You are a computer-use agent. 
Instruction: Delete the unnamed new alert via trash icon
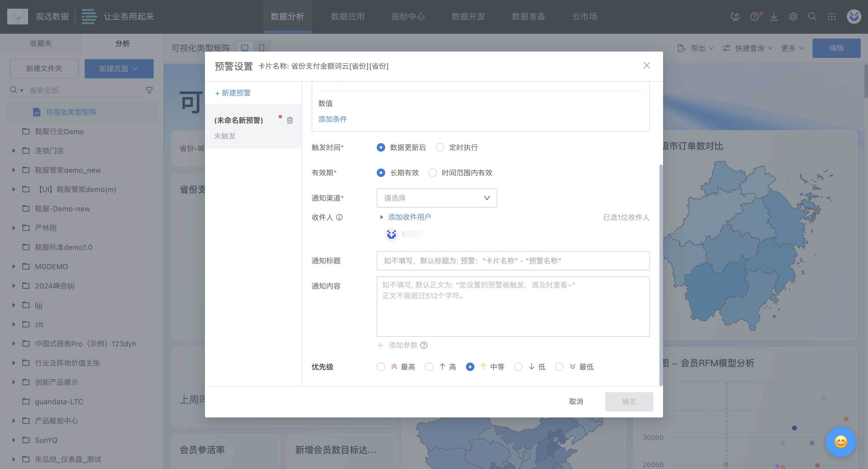tap(290, 120)
